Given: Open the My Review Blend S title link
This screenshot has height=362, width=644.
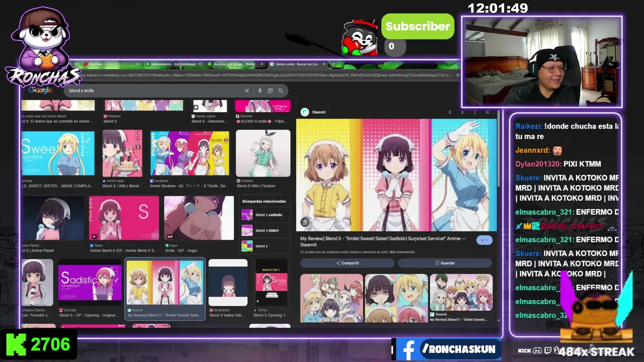Looking at the screenshot, I should coord(383,241).
